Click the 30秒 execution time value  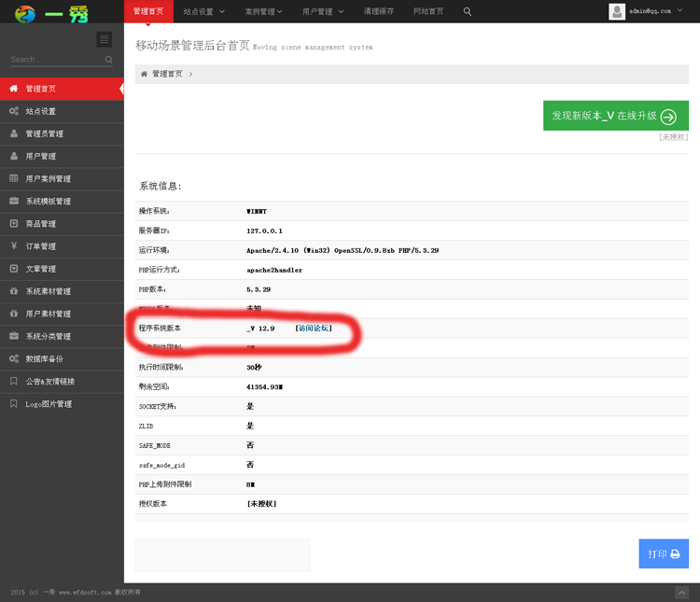coord(254,367)
